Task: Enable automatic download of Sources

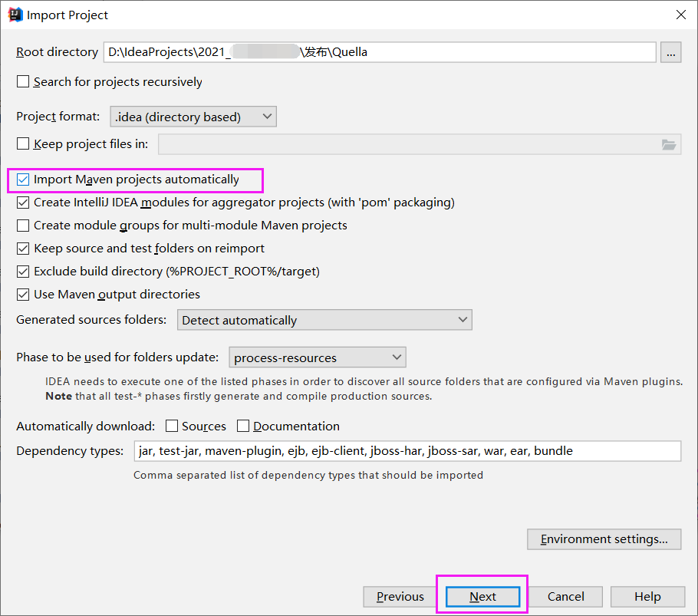Action: click(172, 426)
